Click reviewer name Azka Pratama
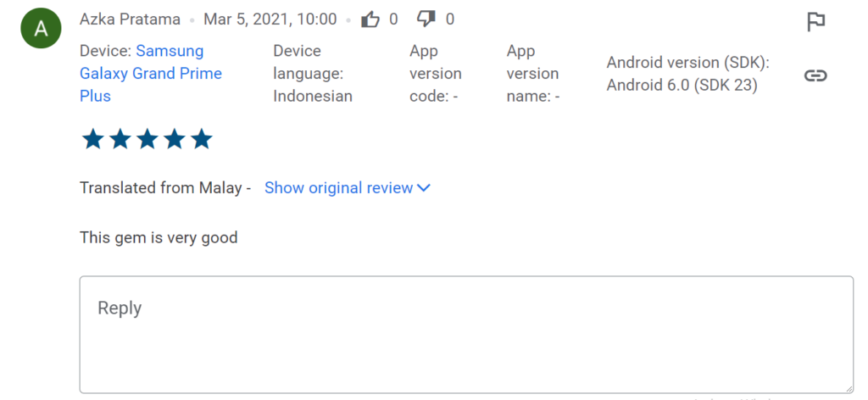The image size is (868, 400). pyautogui.click(x=130, y=19)
